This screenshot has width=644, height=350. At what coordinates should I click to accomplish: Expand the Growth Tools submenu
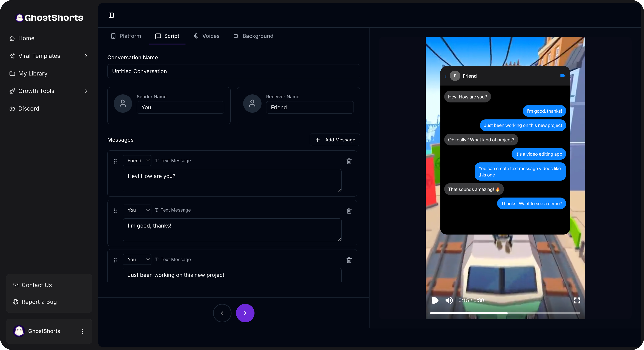(x=86, y=91)
